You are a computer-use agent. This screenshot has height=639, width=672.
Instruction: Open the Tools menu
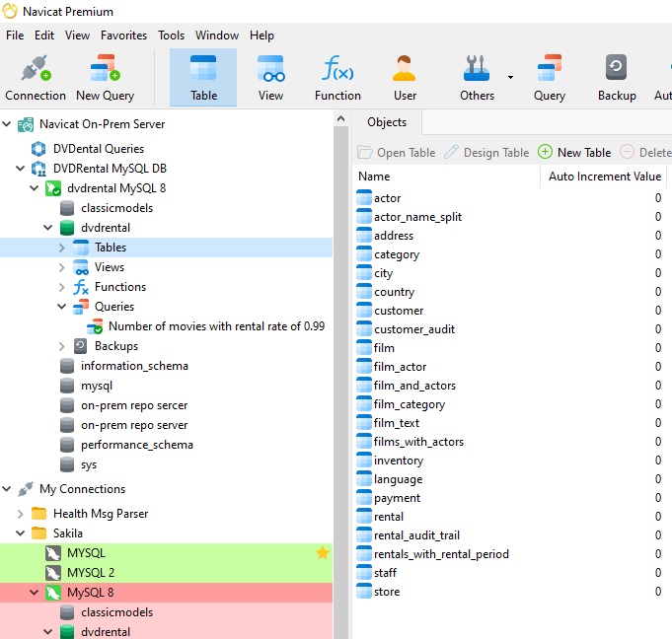pyautogui.click(x=171, y=35)
